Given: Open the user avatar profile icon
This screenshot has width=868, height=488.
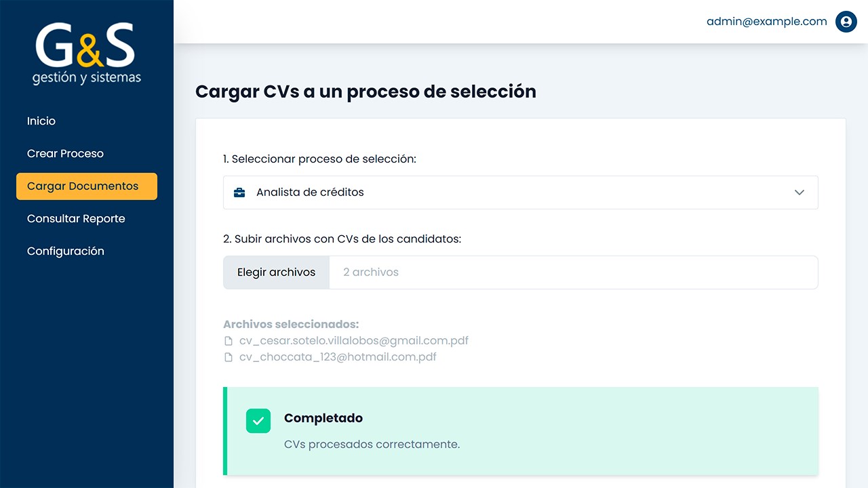Looking at the screenshot, I should (x=846, y=22).
